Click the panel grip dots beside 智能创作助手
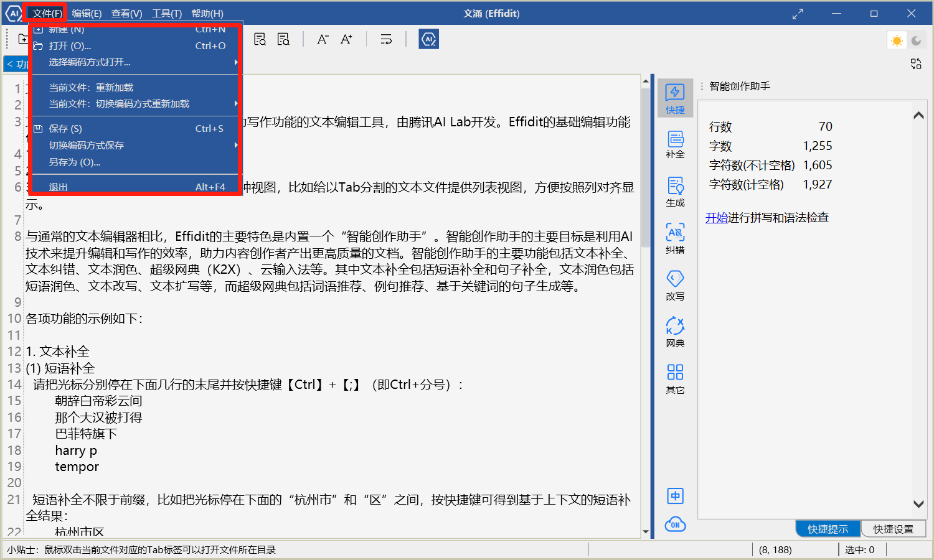The image size is (934, 560). [702, 86]
